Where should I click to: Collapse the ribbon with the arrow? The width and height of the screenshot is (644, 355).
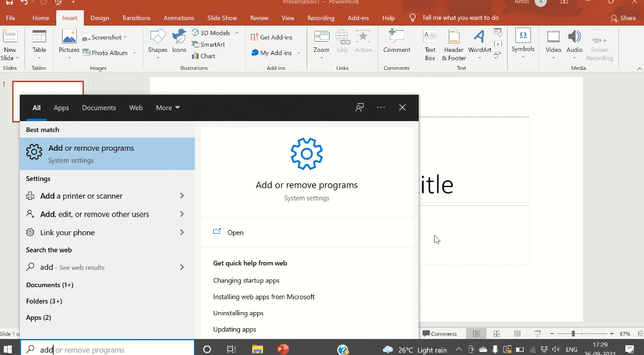coord(640,69)
